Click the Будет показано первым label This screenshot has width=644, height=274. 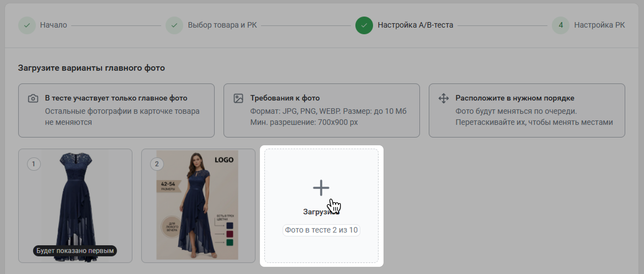pos(75,251)
